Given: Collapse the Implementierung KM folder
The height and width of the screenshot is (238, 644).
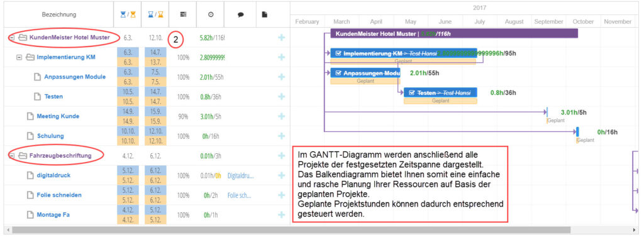Looking at the screenshot, I should (x=19, y=57).
